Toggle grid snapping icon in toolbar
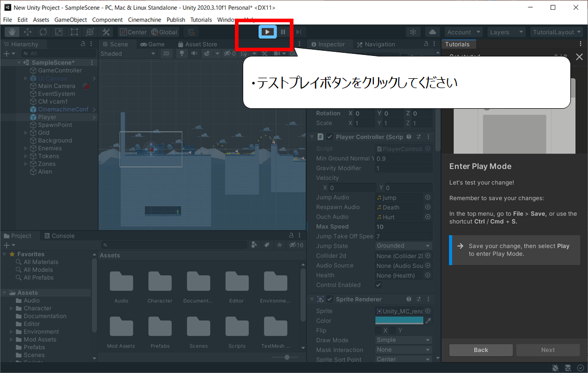Viewport: 588px width, 373px height. [191, 32]
